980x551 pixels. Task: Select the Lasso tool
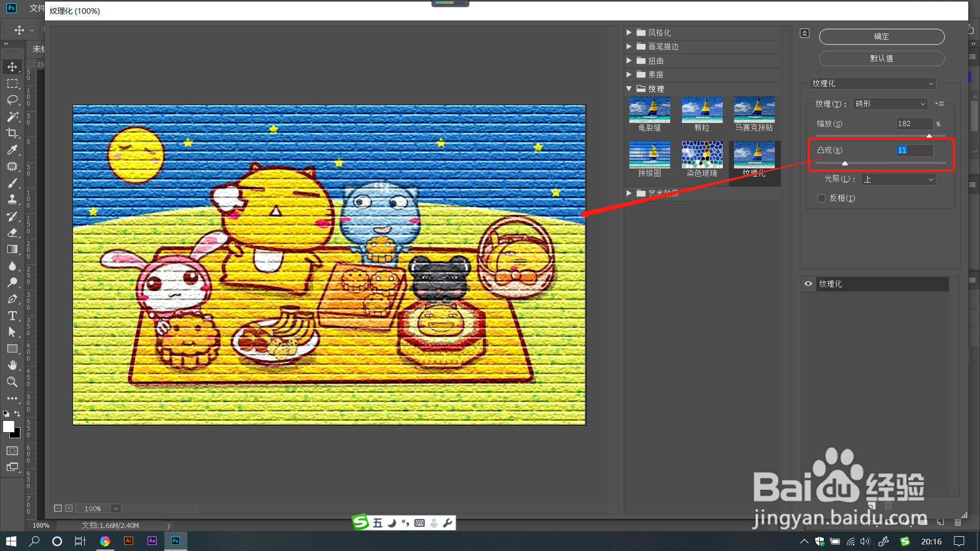(x=12, y=100)
